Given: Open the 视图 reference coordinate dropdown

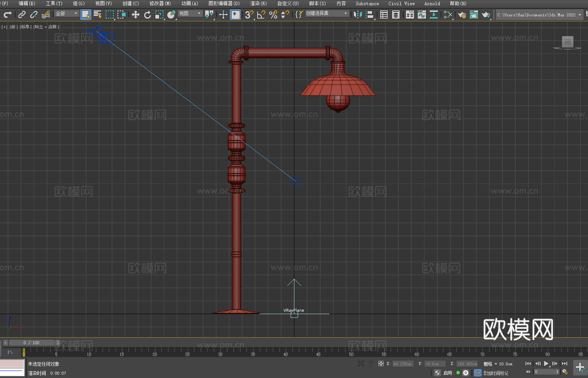Looking at the screenshot, I should (x=190, y=13).
